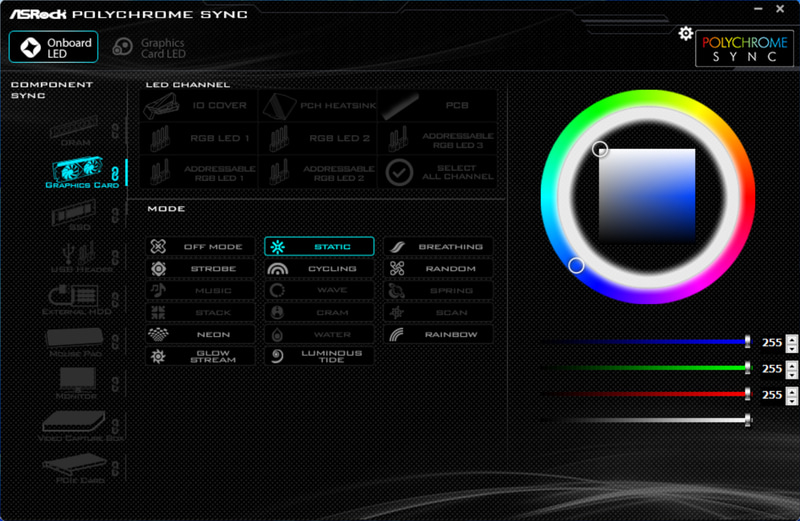Select Wave lighting mode

pyautogui.click(x=319, y=290)
